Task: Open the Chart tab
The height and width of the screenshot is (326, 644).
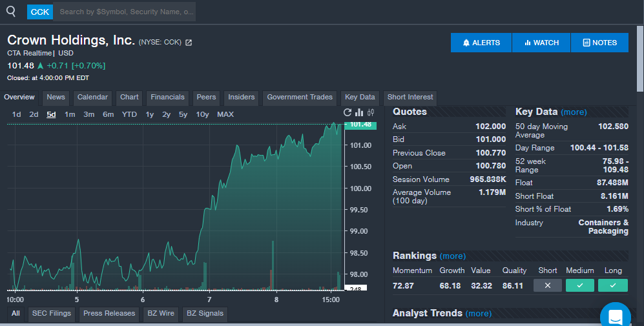Action: tap(129, 97)
